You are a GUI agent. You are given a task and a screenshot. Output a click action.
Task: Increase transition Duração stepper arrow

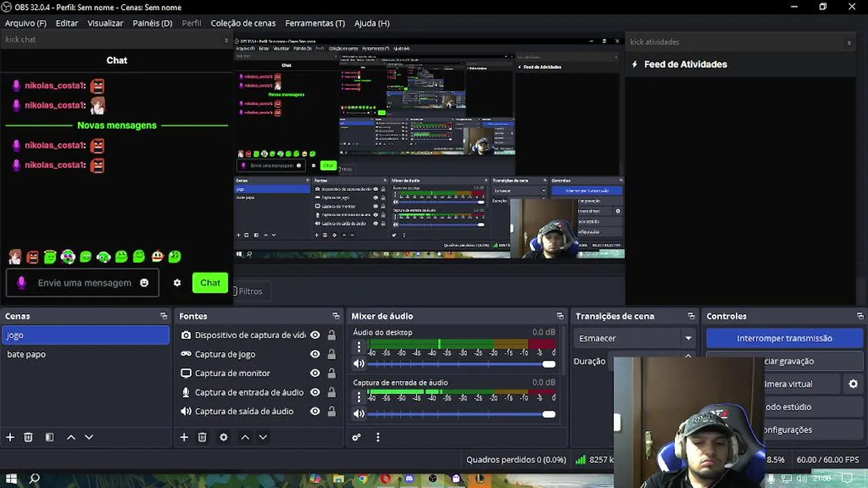(x=688, y=357)
